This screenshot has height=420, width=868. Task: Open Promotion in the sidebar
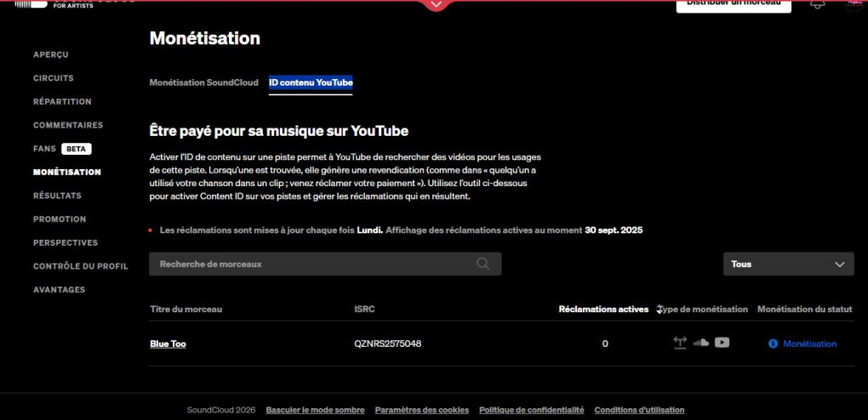tap(60, 219)
